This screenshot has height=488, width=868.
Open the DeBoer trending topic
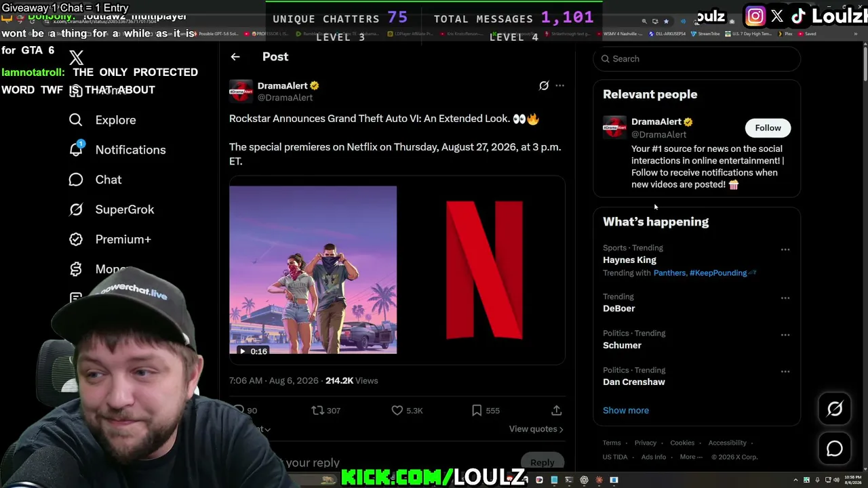coord(619,308)
